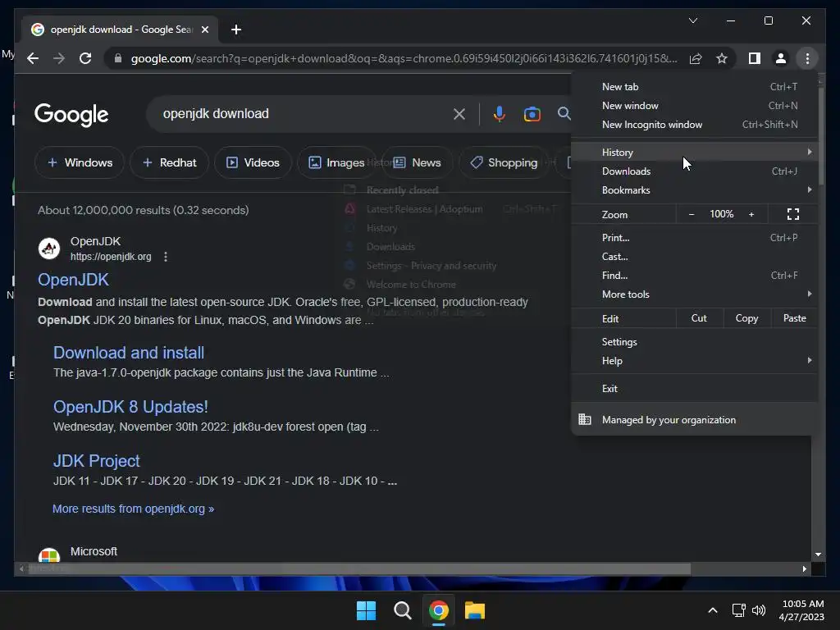This screenshot has height=630, width=840.
Task: Click the share page icon in address bar
Action: pyautogui.click(x=696, y=58)
